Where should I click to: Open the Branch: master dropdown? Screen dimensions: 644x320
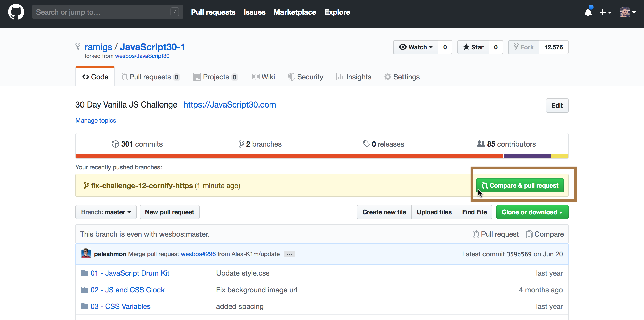pos(106,212)
